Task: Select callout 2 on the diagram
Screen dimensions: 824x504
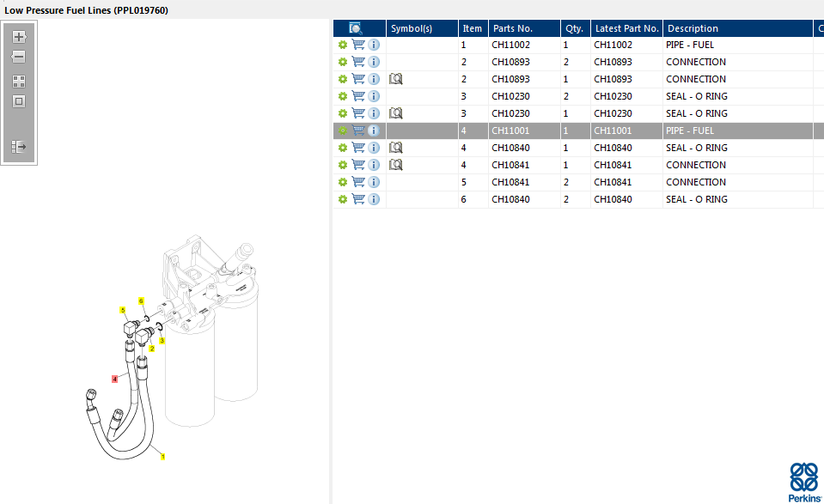Action: pyautogui.click(x=152, y=348)
